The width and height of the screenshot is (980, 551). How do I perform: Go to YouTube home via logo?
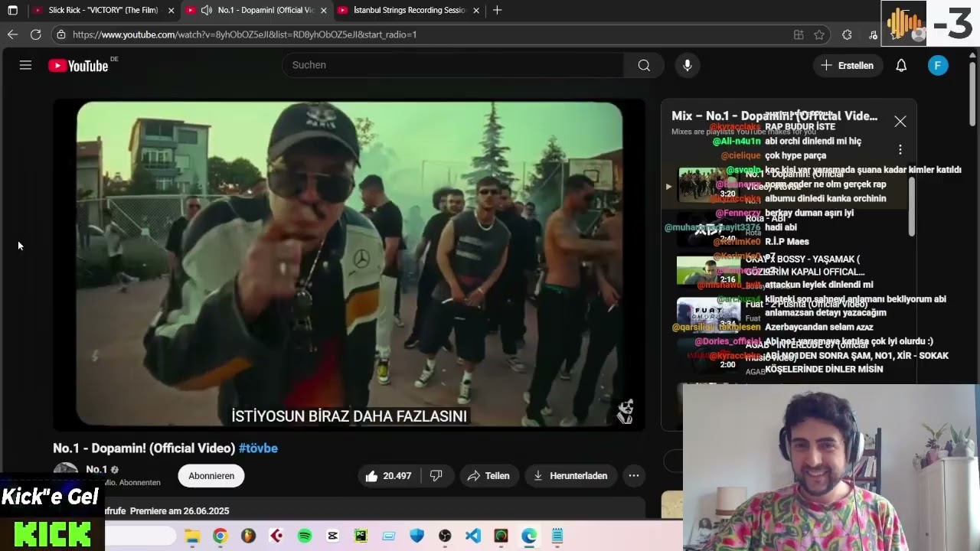coord(78,66)
